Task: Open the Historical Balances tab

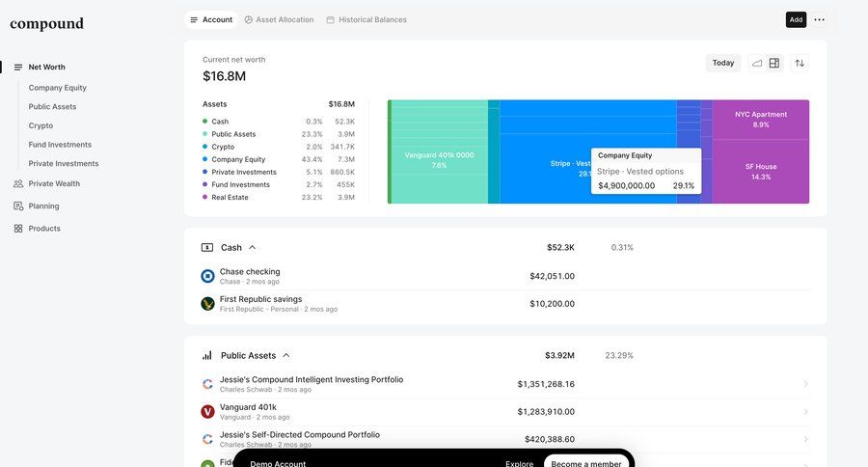Action: coord(366,19)
